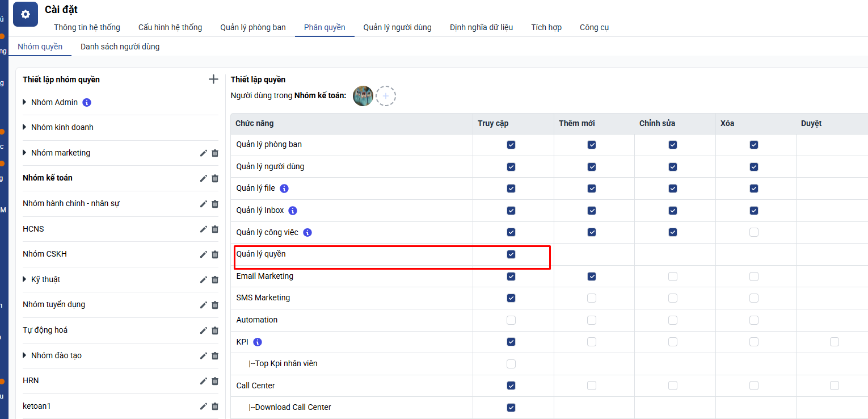Image resolution: width=868 pixels, height=419 pixels.
Task: Open the Quản lý người dùng tab
Action: coord(397,27)
